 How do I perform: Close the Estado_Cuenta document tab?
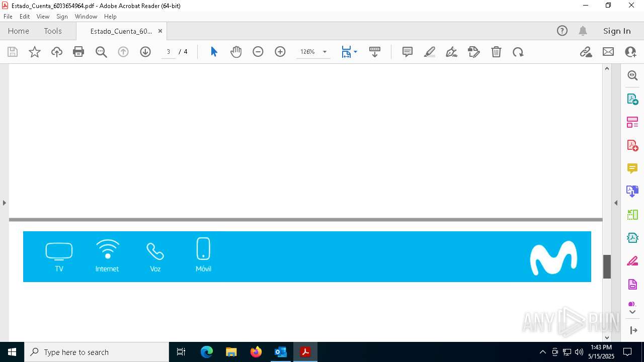160,31
